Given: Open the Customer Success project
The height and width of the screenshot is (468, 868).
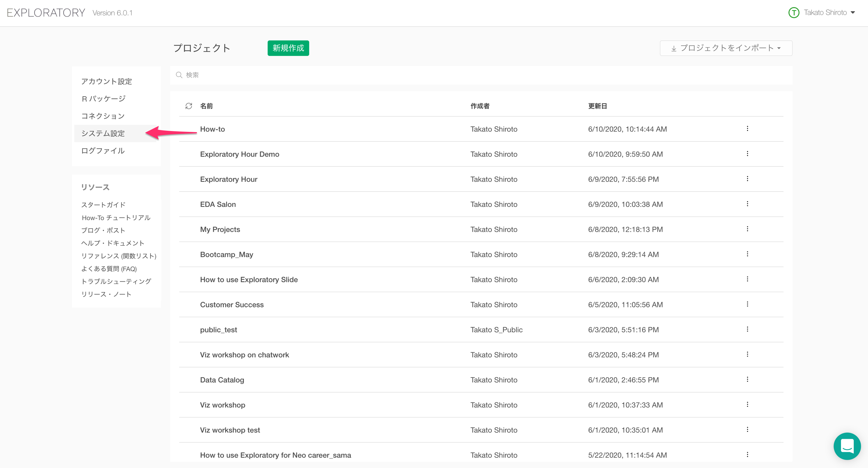Looking at the screenshot, I should pyautogui.click(x=232, y=305).
